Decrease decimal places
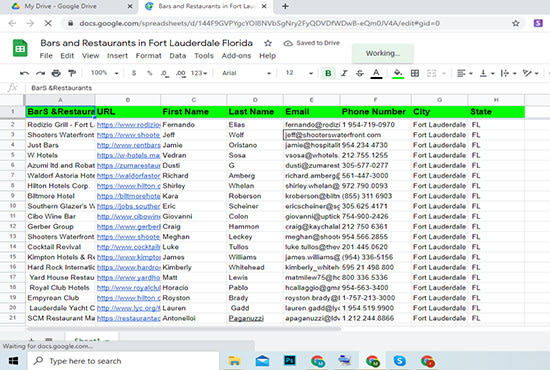 (165, 73)
